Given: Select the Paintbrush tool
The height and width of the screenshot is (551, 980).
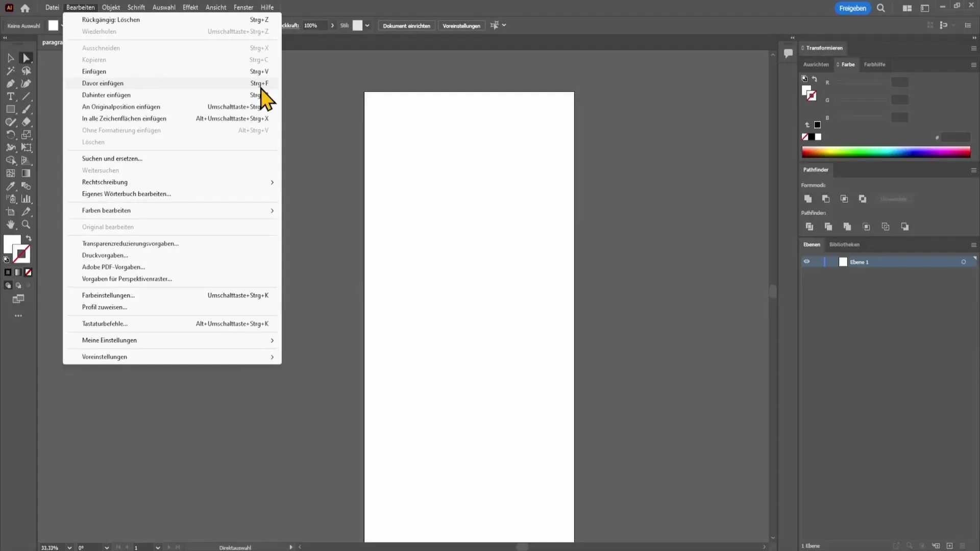Looking at the screenshot, I should (26, 109).
